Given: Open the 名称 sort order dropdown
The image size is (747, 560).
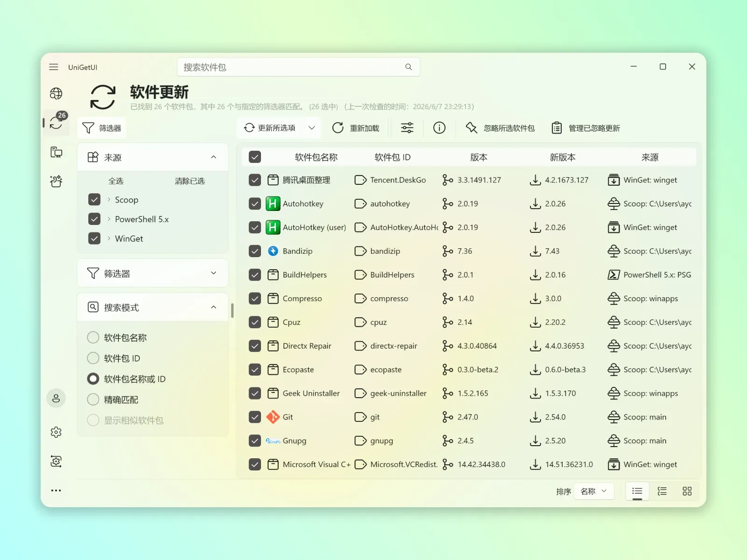Looking at the screenshot, I should [594, 491].
